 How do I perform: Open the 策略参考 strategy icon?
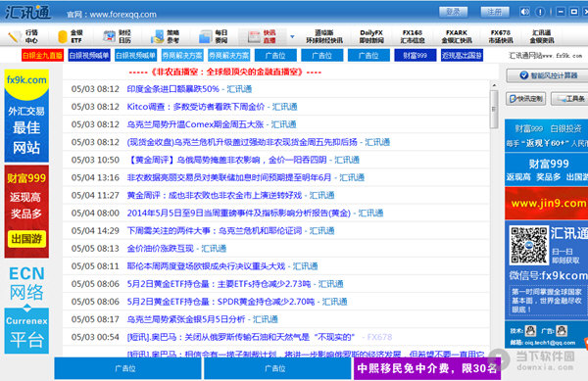coord(165,36)
